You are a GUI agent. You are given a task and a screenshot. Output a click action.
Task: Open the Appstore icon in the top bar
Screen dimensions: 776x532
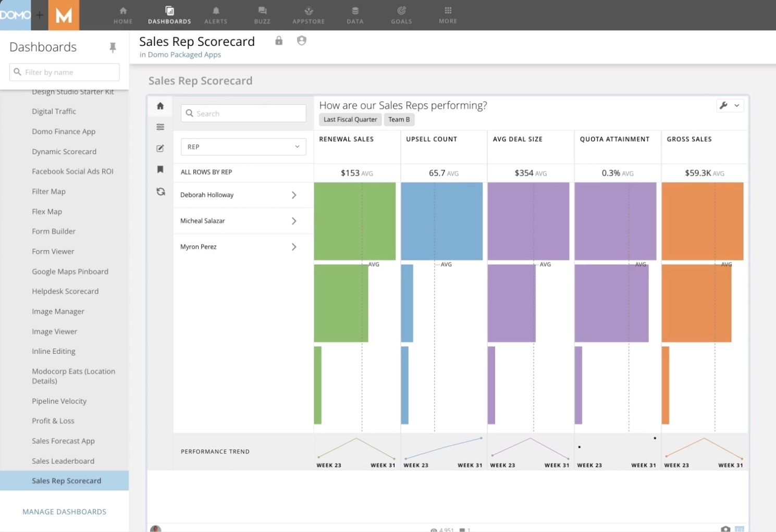coord(308,15)
